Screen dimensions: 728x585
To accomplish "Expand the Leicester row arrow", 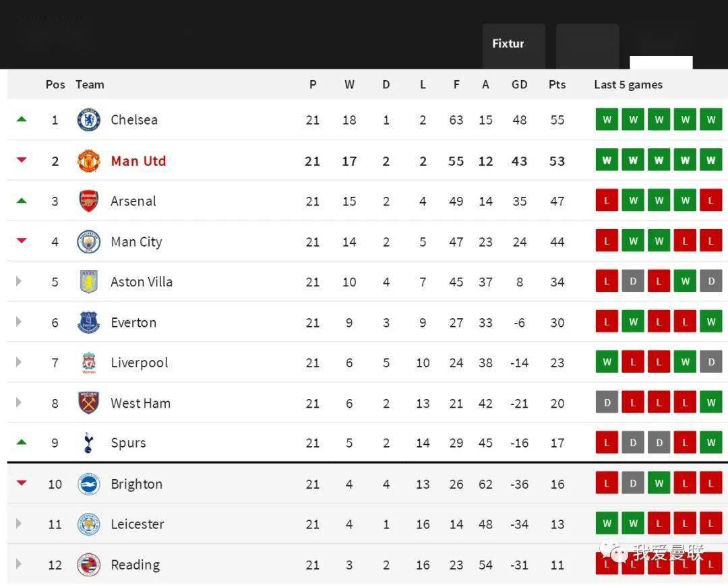I will [19, 523].
